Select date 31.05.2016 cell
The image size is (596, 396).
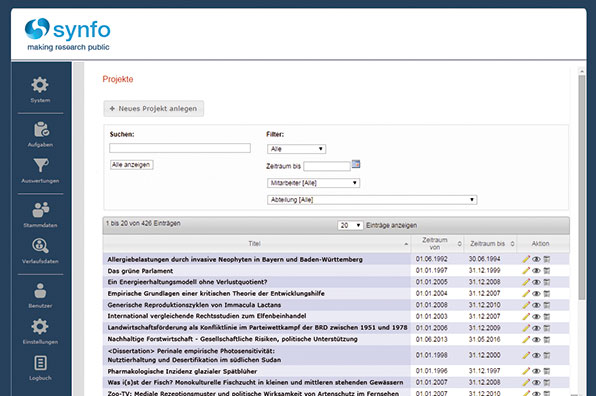484,339
